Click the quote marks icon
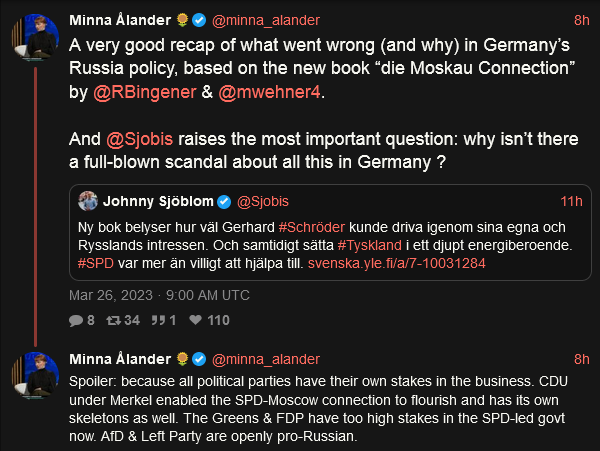600x451 pixels. [x=158, y=320]
